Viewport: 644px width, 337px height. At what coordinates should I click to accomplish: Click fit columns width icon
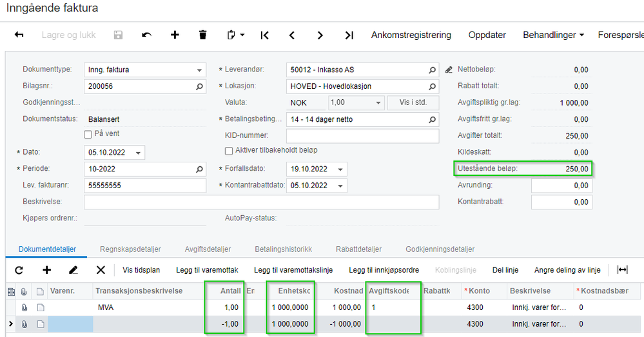coord(622,270)
